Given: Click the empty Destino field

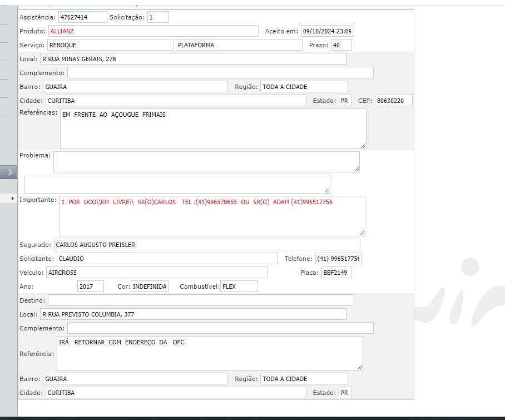Looking at the screenshot, I should pos(201,300).
